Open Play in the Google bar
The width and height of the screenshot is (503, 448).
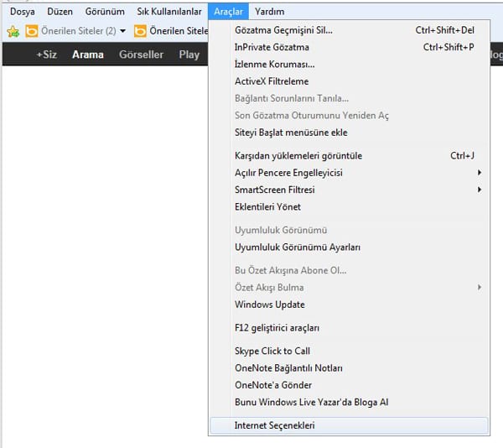coord(189,55)
